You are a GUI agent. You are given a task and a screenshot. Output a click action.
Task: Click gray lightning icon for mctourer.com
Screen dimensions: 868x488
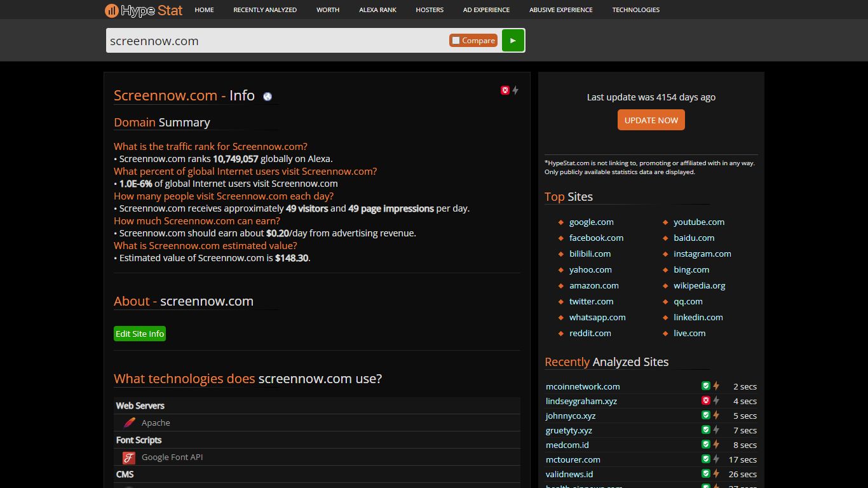tap(716, 459)
